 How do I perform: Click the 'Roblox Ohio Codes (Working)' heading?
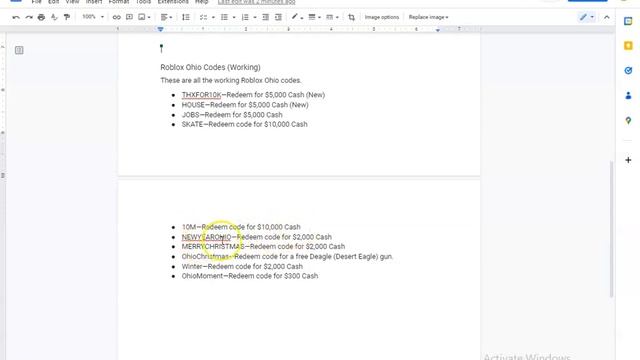210,67
